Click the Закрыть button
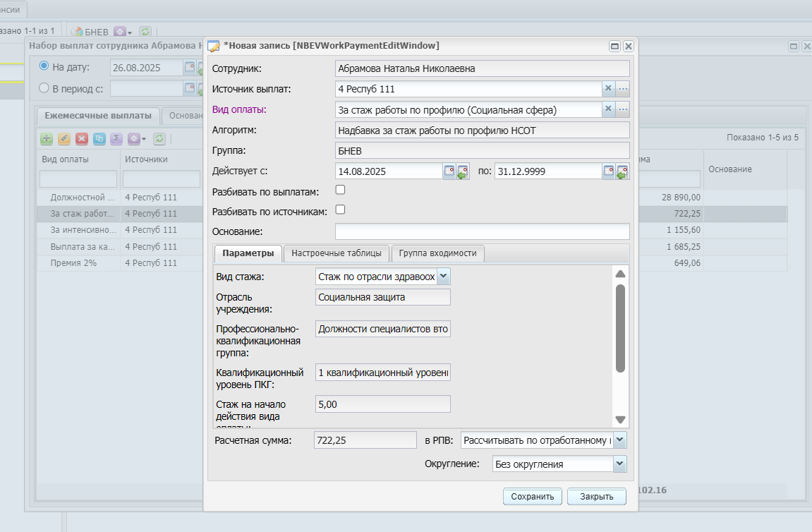This screenshot has width=812, height=532. click(x=597, y=496)
